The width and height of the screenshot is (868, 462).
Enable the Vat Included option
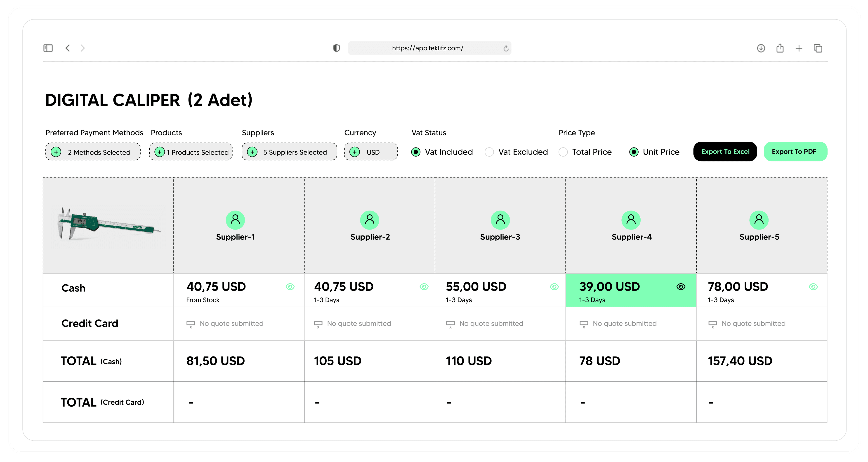pos(416,152)
